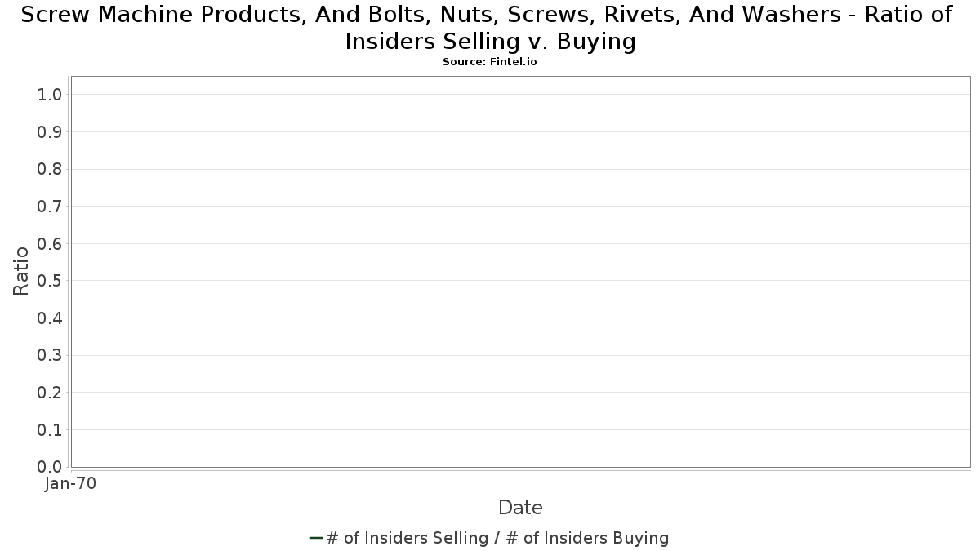Click the 0.4 y-axis tick label
This screenshot has width=980, height=551.
point(50,318)
